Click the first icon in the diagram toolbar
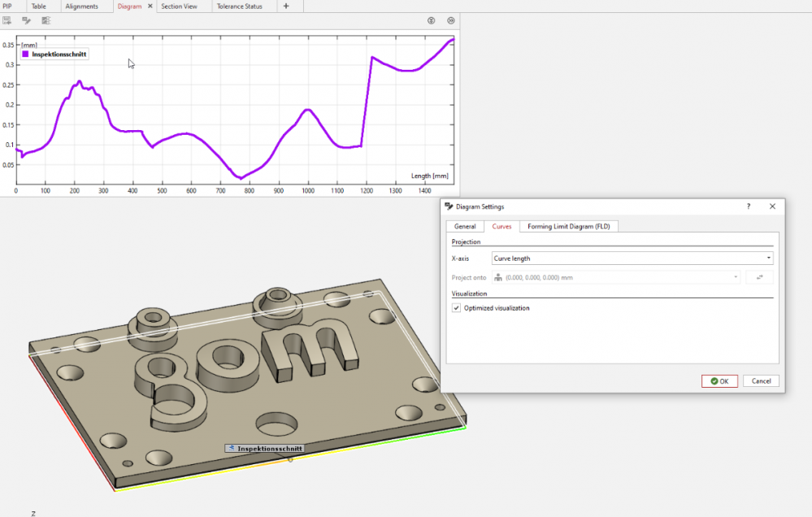 pyautogui.click(x=7, y=20)
